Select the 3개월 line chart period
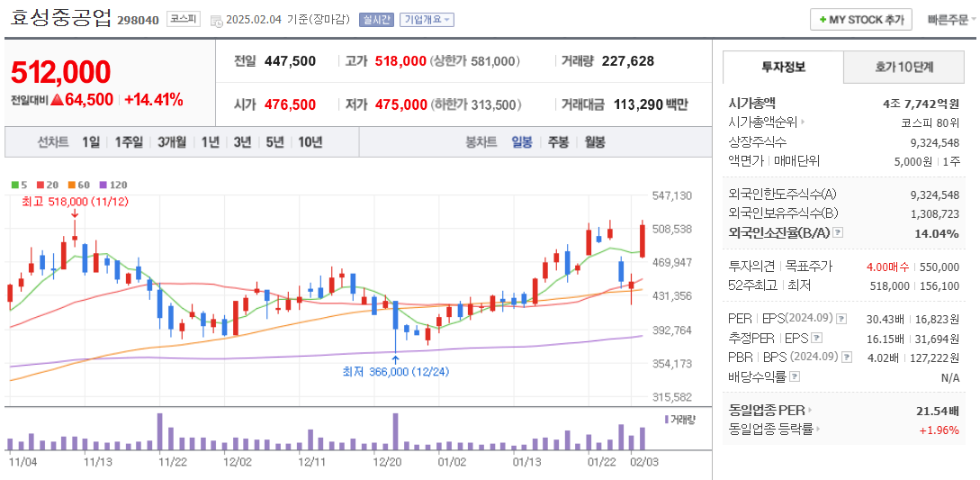Screen dimensions: 980x480 (173, 142)
